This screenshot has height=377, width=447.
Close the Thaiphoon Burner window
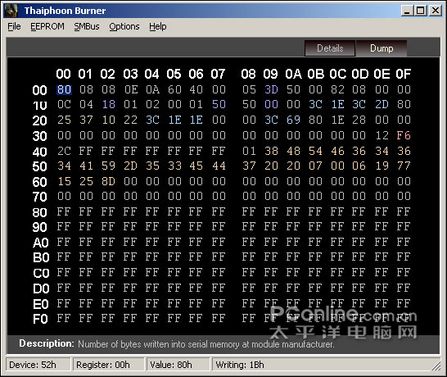(x=435, y=11)
